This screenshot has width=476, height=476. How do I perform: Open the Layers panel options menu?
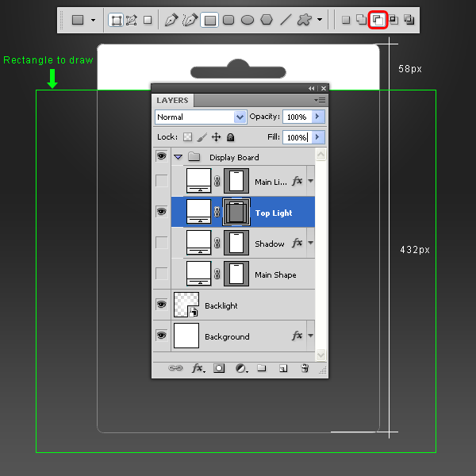point(321,100)
